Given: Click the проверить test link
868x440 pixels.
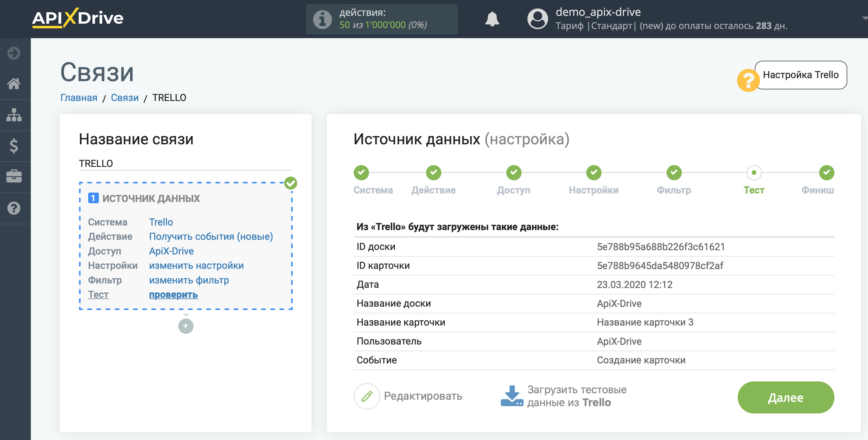Looking at the screenshot, I should click(x=174, y=294).
